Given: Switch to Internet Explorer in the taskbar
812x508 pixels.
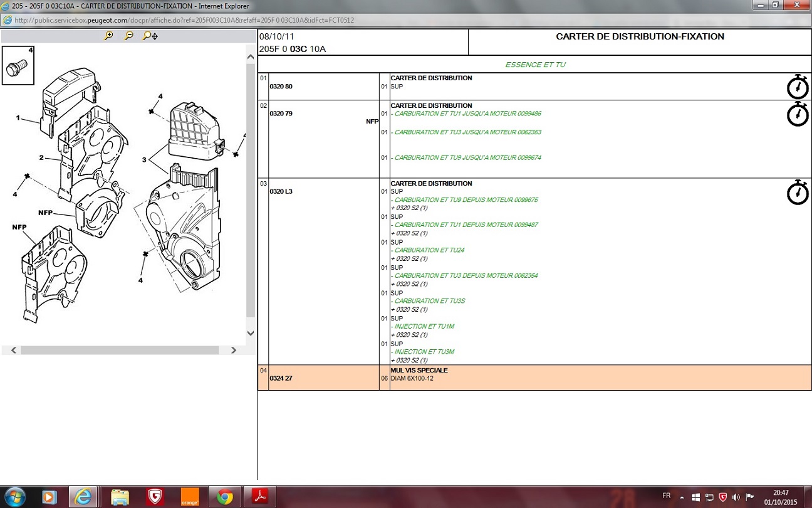Looking at the screenshot, I should tap(83, 497).
